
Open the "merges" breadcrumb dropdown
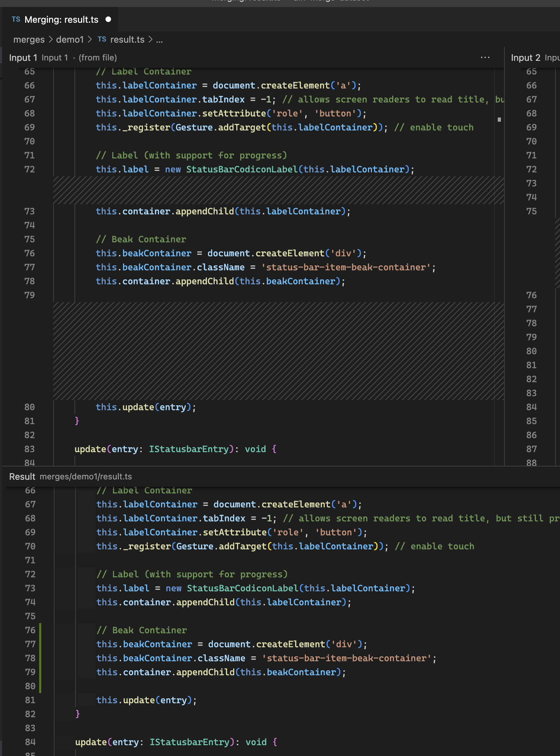point(29,40)
